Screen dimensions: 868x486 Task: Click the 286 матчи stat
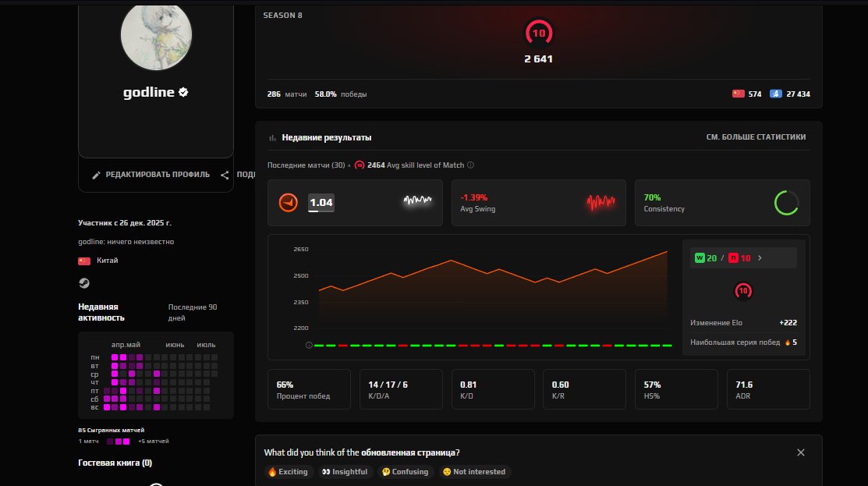coord(287,94)
